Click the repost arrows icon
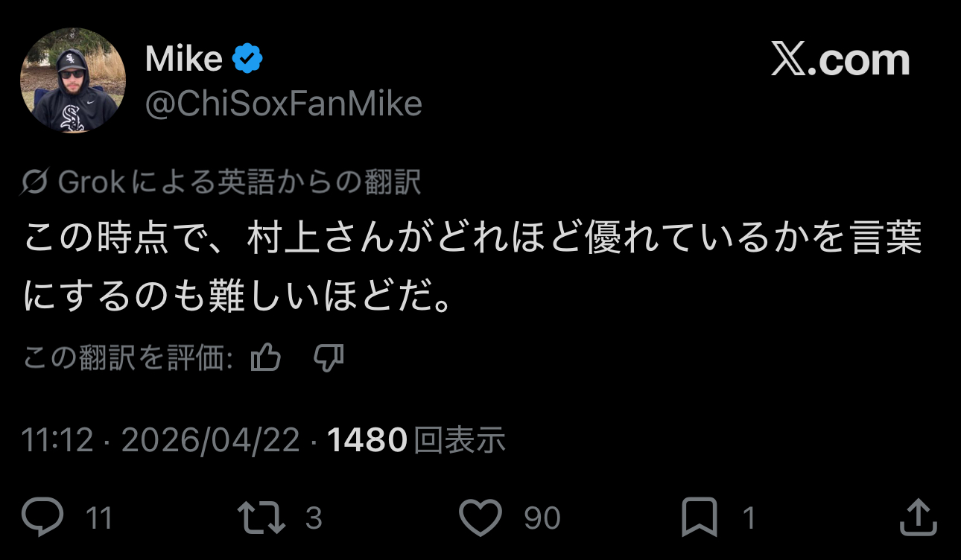This screenshot has width=961, height=560. (261, 518)
